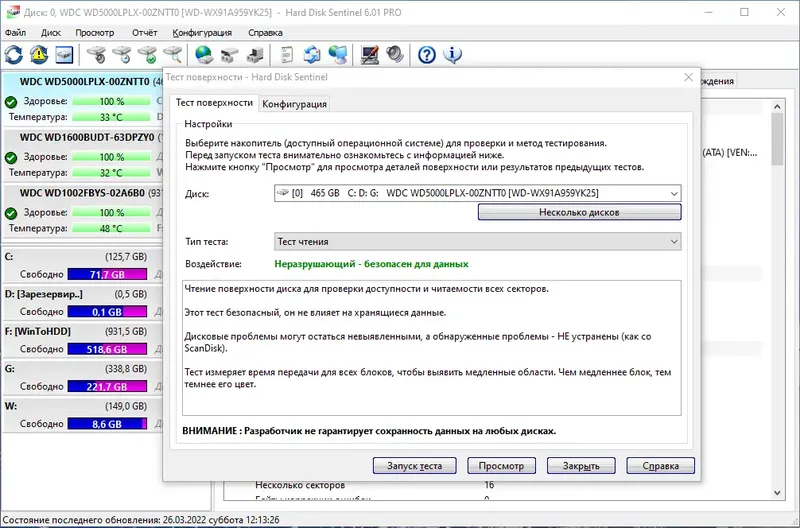Click the F: free space bar 518,6 GB
The width and height of the screenshot is (800, 528).
pyautogui.click(x=107, y=349)
